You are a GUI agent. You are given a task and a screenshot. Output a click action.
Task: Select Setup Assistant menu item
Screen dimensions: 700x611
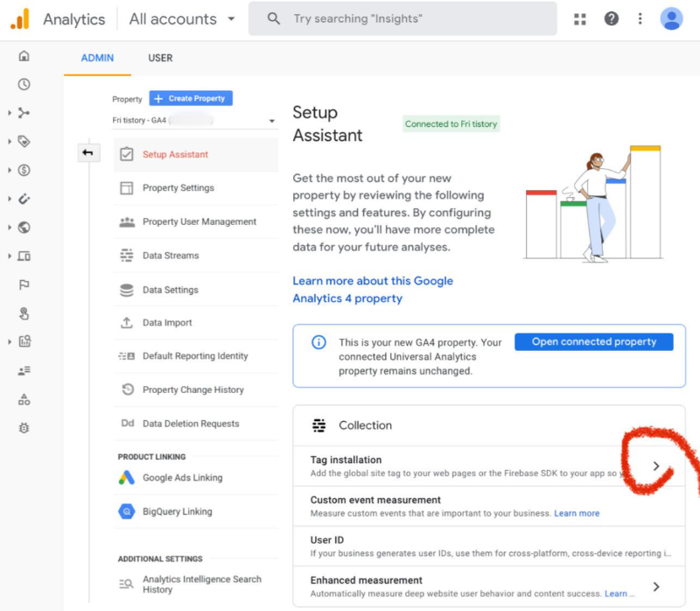click(196, 155)
